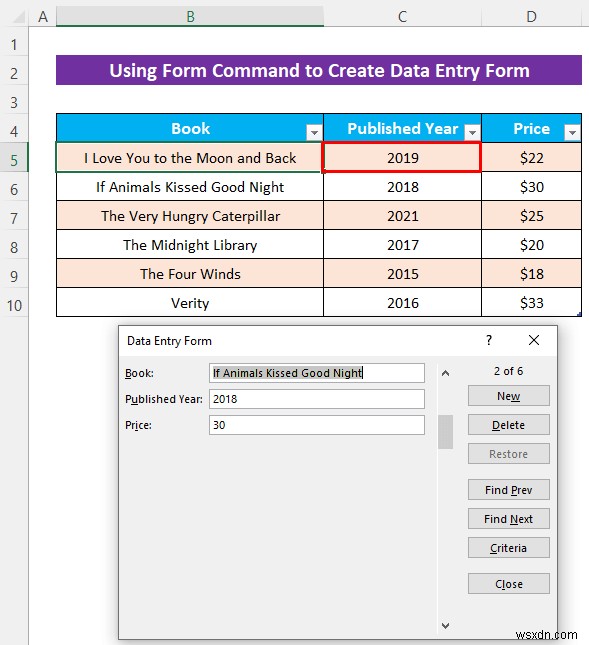The image size is (589, 645).
Task: Click the form scrollbar thumb
Action: (x=445, y=432)
